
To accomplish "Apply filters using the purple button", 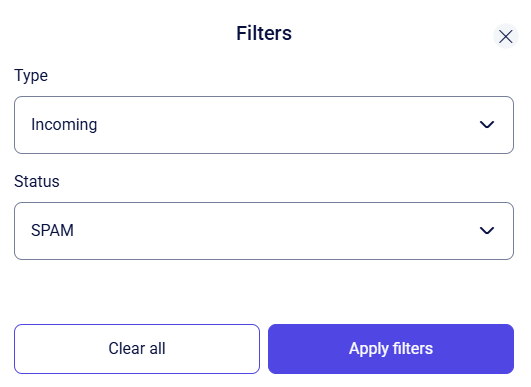I will click(x=391, y=349).
